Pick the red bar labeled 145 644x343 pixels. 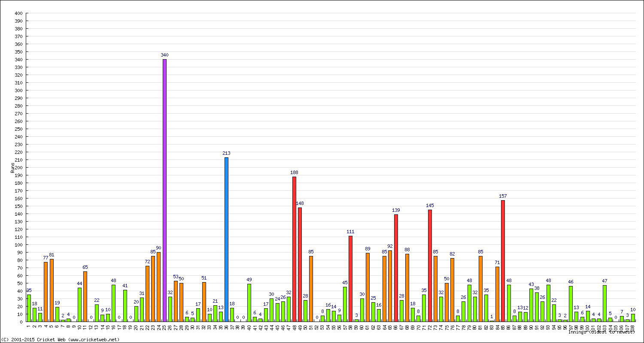[430, 265]
